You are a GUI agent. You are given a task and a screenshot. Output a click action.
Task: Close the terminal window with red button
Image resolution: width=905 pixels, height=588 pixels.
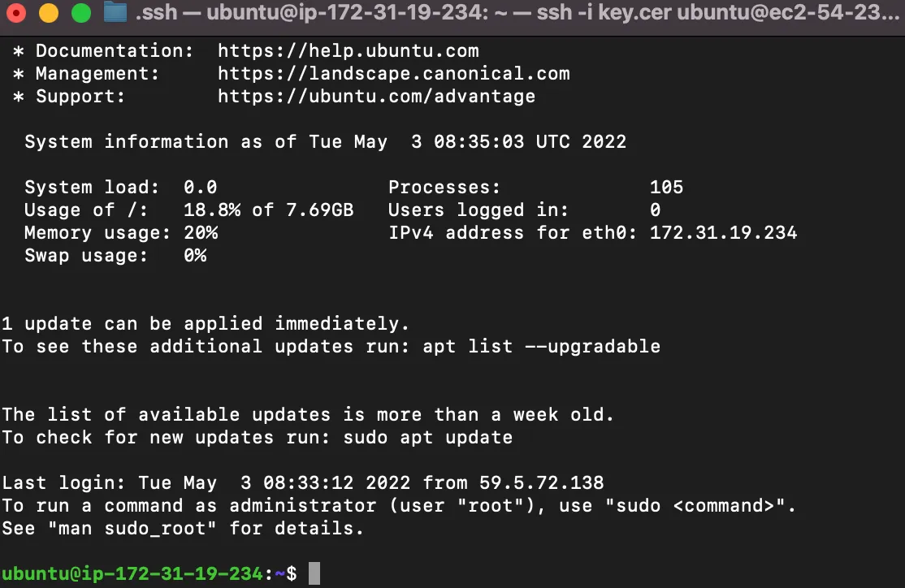pyautogui.click(x=16, y=12)
